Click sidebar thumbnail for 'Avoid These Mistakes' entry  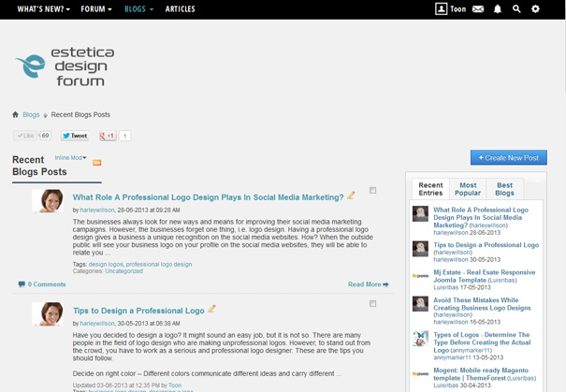click(x=420, y=304)
